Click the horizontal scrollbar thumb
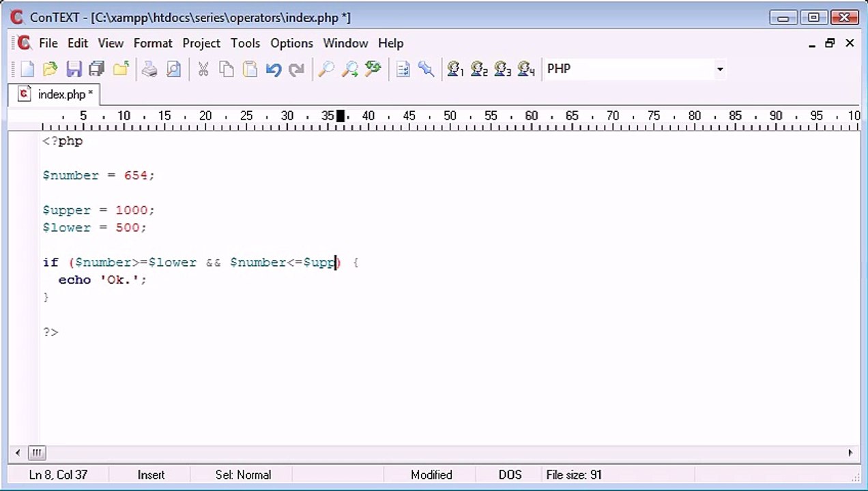The width and height of the screenshot is (868, 491). [x=36, y=452]
